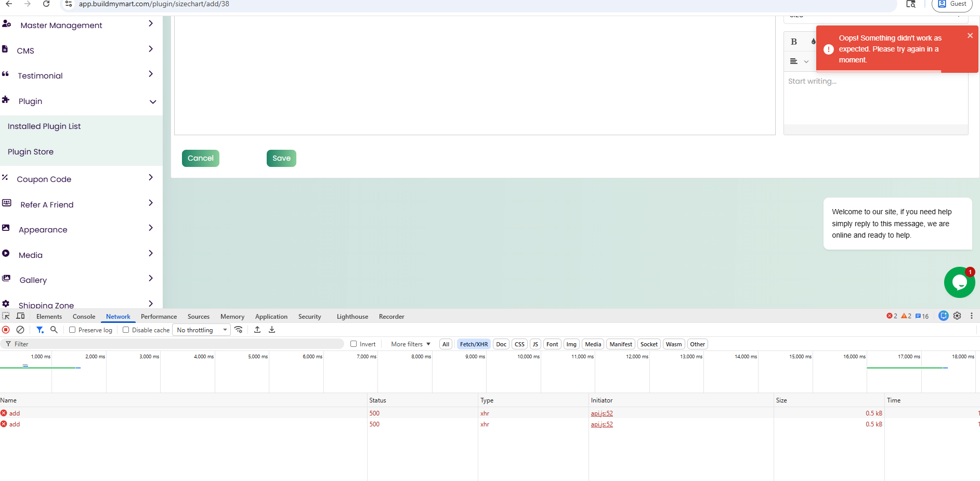The height and width of the screenshot is (481, 980).
Task: Open the No throttling dropdown
Action: point(201,330)
